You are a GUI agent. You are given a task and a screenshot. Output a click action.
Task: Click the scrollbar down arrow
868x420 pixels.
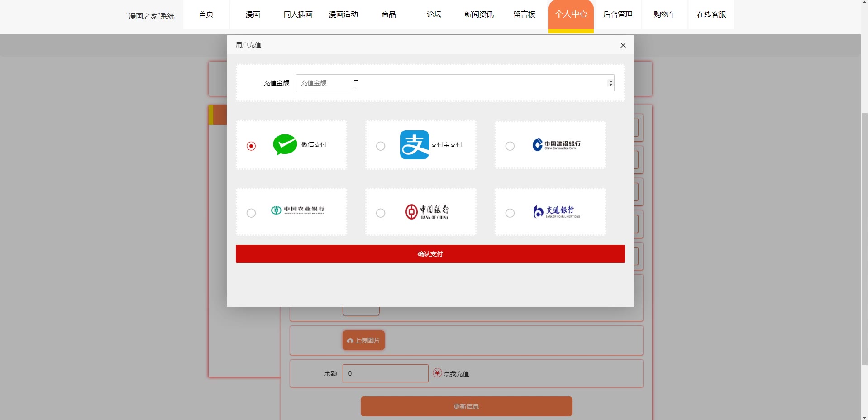864,417
